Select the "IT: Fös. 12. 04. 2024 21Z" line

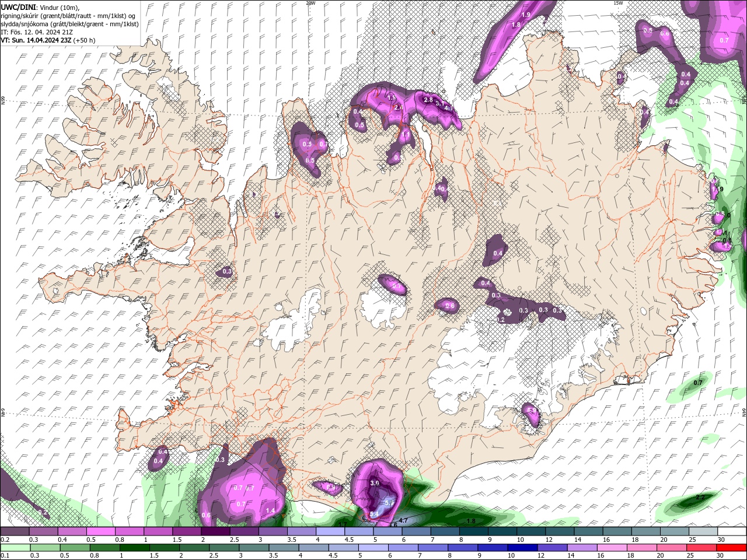click(37, 32)
